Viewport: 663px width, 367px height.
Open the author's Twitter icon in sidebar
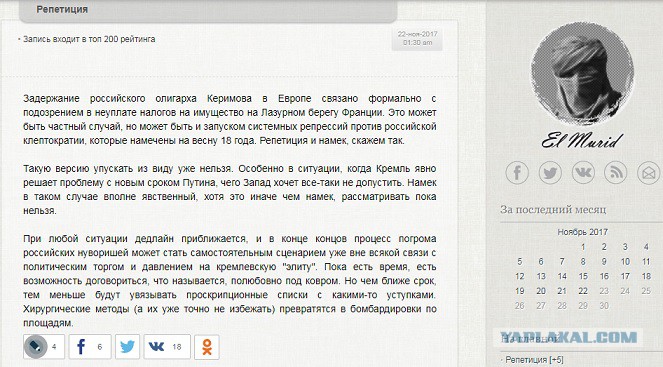coord(550,173)
